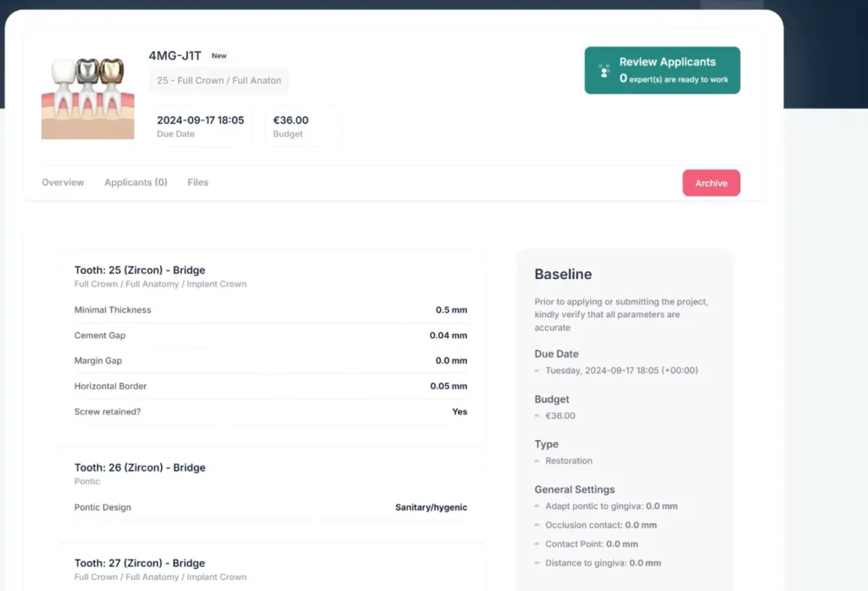Archive the 4MG-J1T project
868x591 pixels.
point(710,182)
